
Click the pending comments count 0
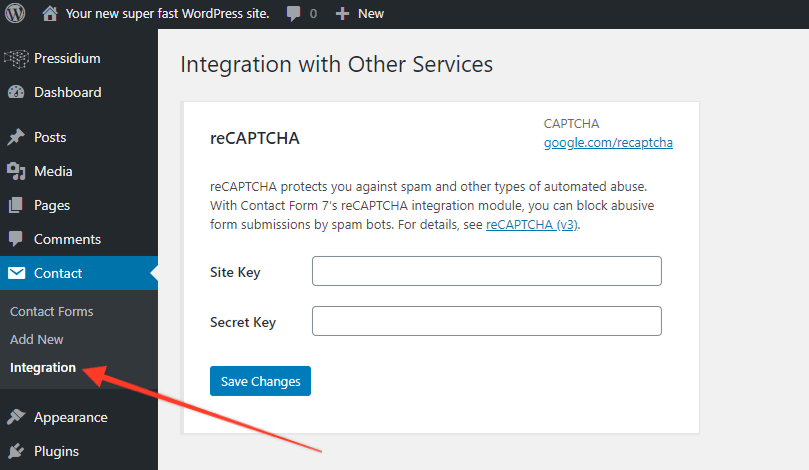tap(313, 14)
